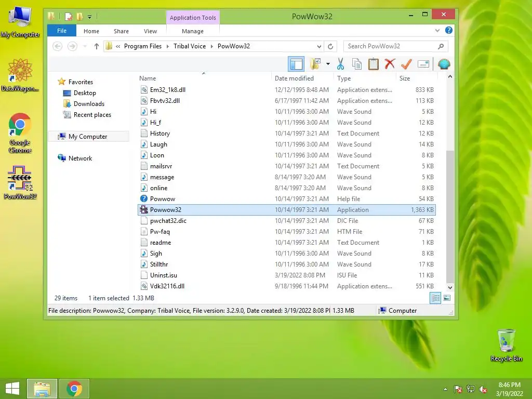Expand the folder options dropdown arrow
The width and height of the screenshot is (532, 399).
pyautogui.click(x=328, y=64)
